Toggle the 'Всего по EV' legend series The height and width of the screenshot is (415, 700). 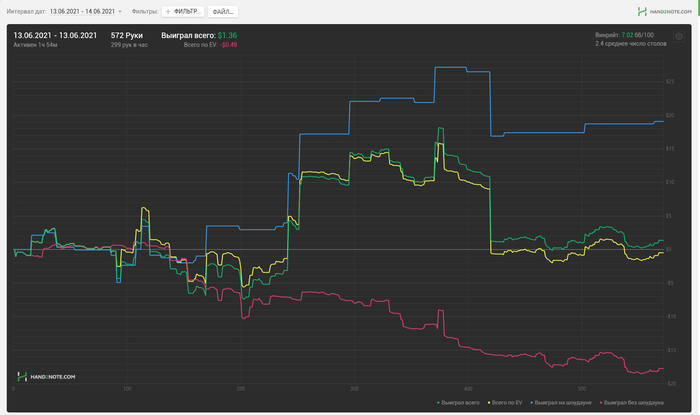505,403
